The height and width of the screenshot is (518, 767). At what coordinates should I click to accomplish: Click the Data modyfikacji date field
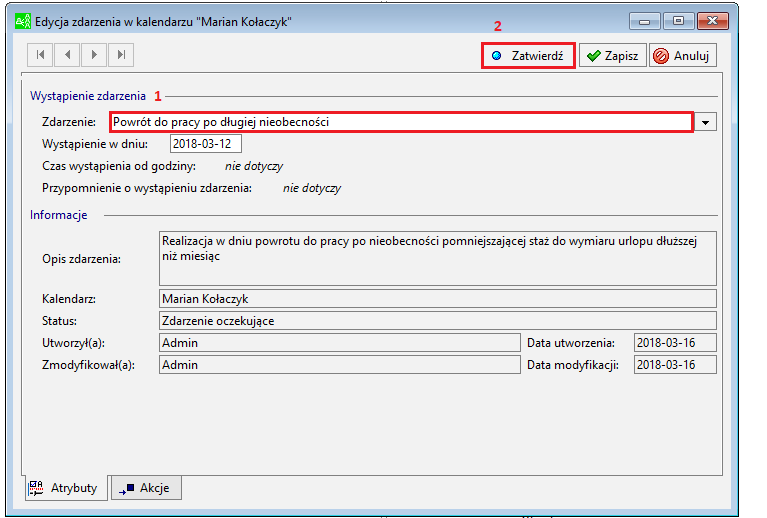[x=676, y=365]
